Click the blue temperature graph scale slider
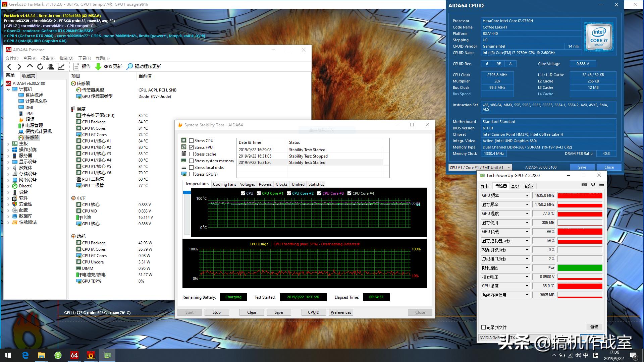The height and width of the screenshot is (362, 644). 187,193
